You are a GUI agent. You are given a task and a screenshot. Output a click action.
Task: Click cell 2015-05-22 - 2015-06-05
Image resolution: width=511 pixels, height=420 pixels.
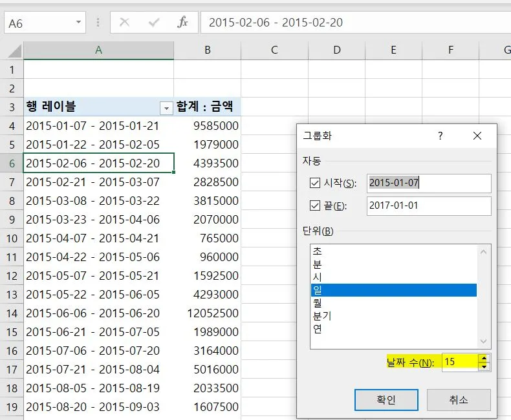point(99,295)
